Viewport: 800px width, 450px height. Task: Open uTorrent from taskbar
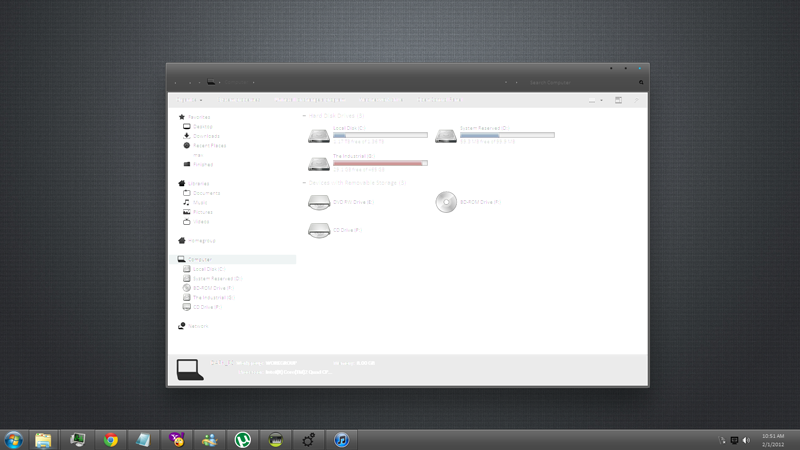pos(243,440)
